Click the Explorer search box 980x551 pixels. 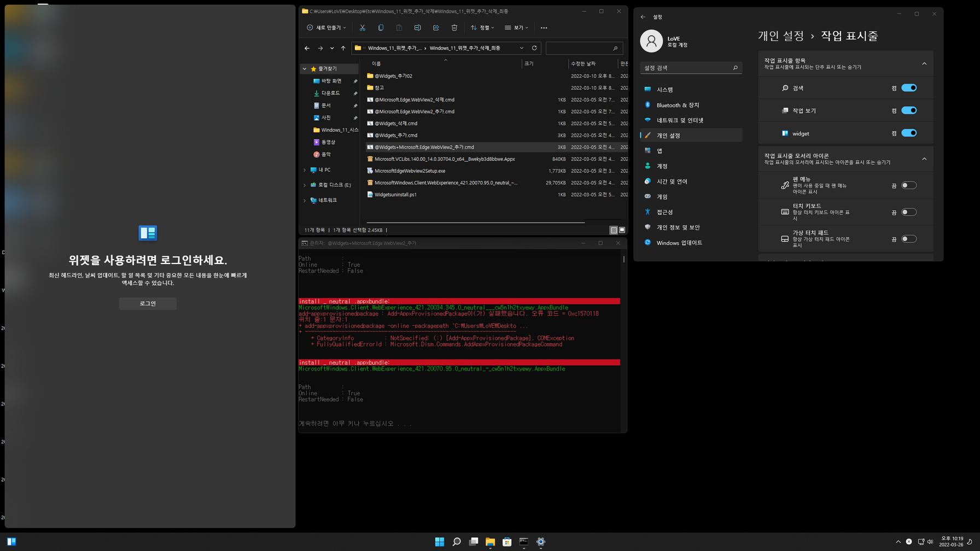584,48
